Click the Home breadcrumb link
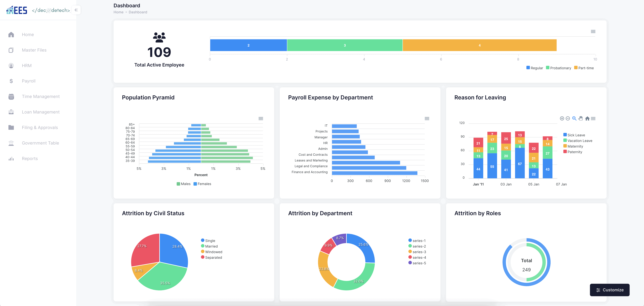Screen dimensions: 644x306 coord(118,12)
